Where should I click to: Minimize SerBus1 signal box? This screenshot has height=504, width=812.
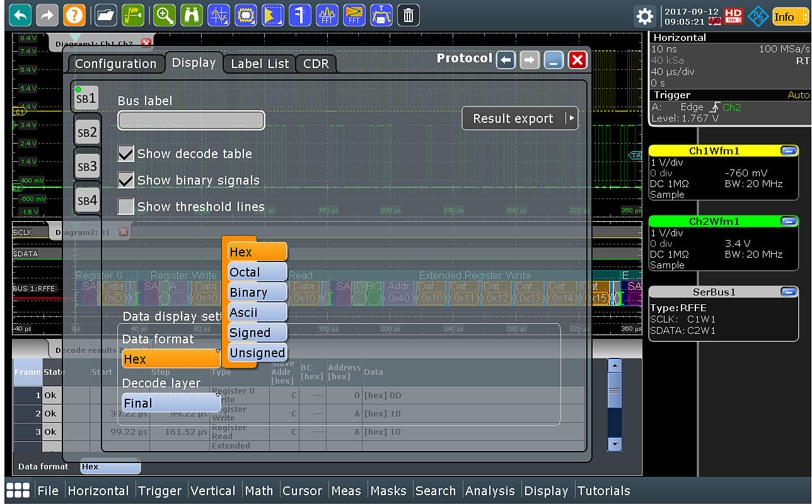click(x=788, y=292)
